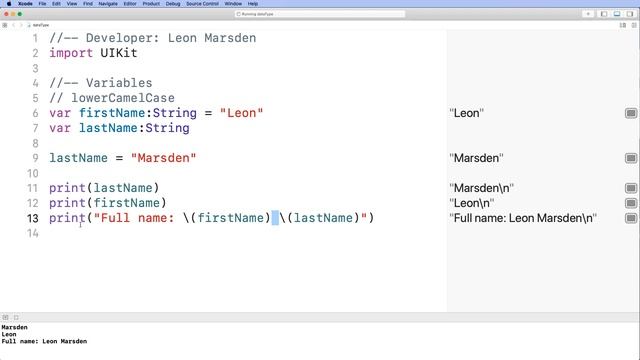The image size is (640, 360).
Task: Open the Debug menu
Action: pyautogui.click(x=173, y=4)
